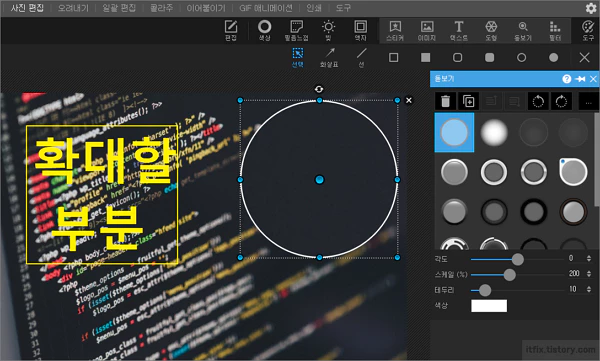Rotate object clockwise in 돋보기 panel
Viewport: 600px width, 361px height.
click(x=561, y=101)
